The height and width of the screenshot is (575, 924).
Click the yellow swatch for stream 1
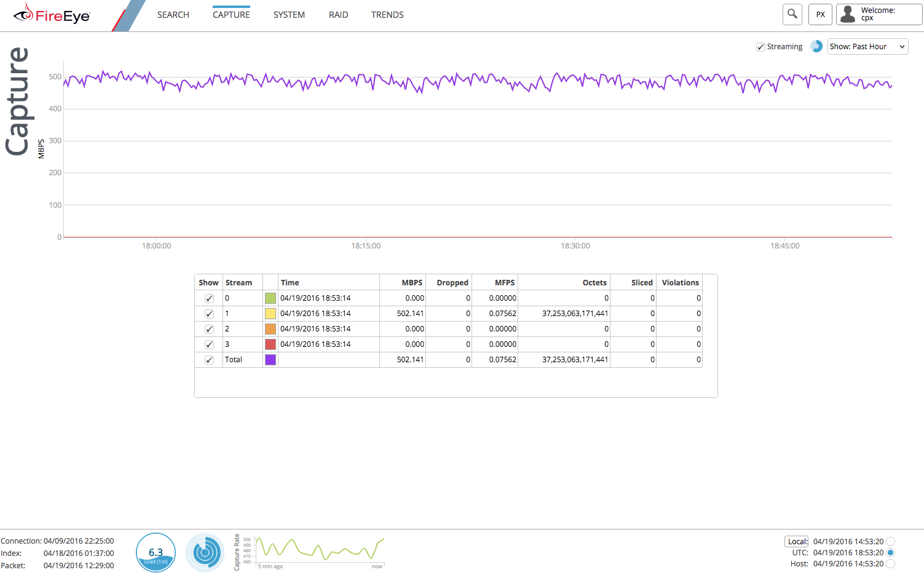(x=270, y=314)
